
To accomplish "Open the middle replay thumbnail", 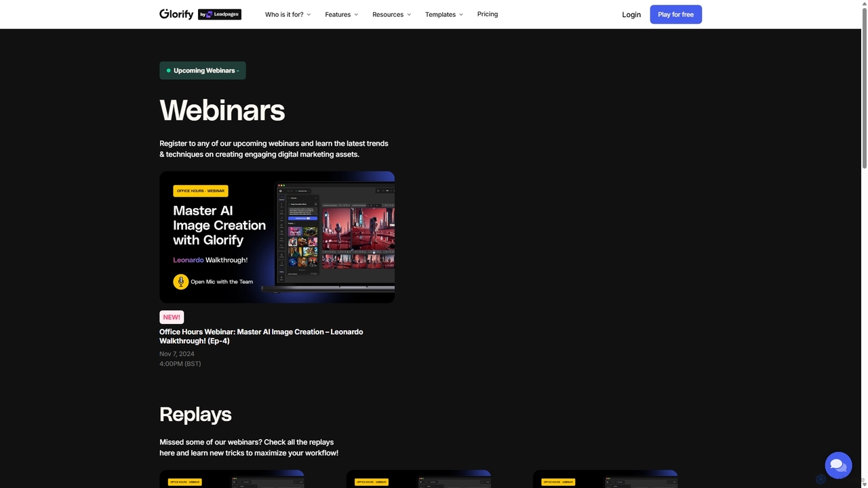I will [x=418, y=479].
